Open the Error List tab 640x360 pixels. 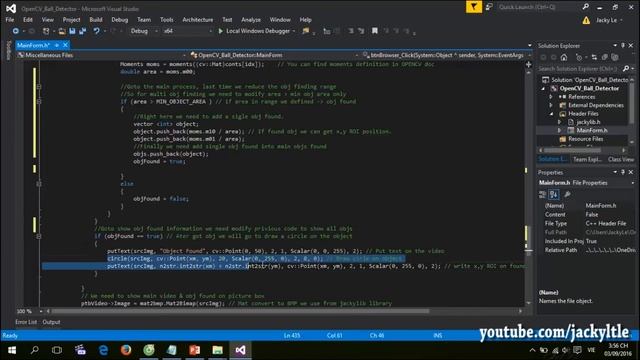point(26,322)
